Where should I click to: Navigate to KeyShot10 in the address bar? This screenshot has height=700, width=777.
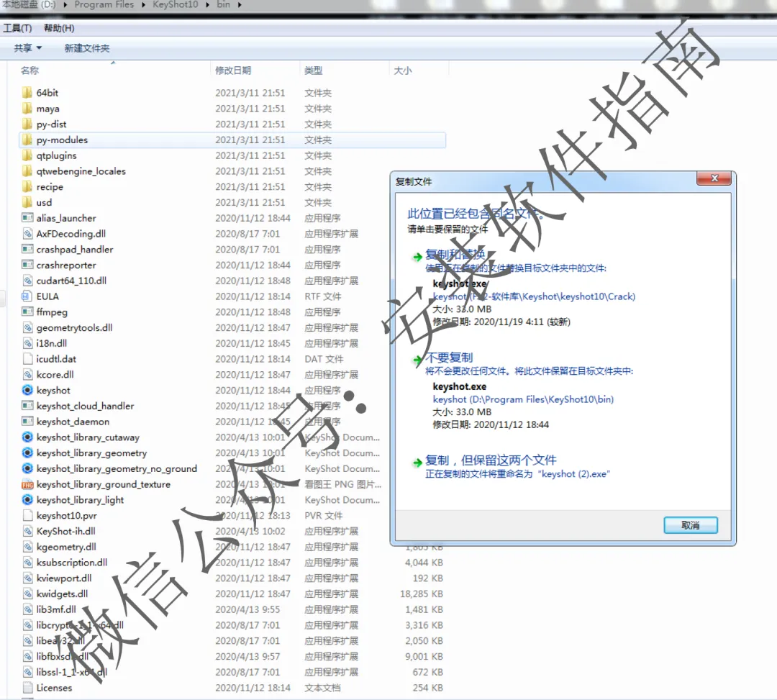coord(175,5)
